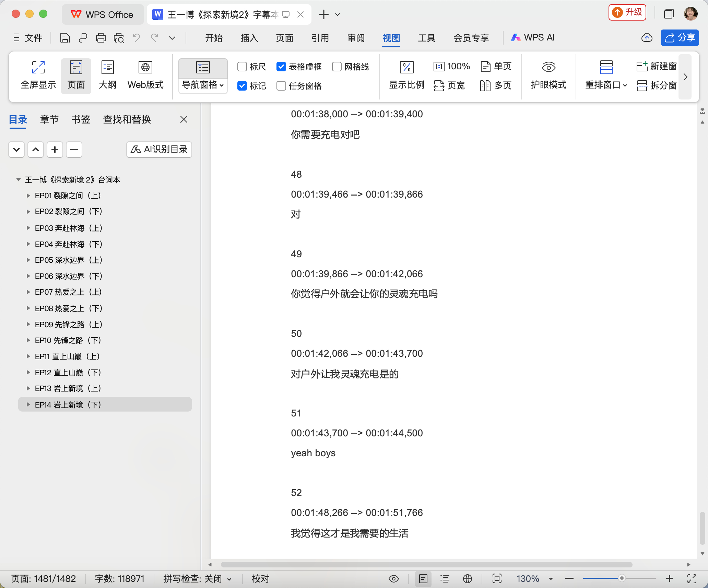The height and width of the screenshot is (588, 708).
Task: Enable the Gridlines (网格线) checkbox
Action: [x=337, y=67]
